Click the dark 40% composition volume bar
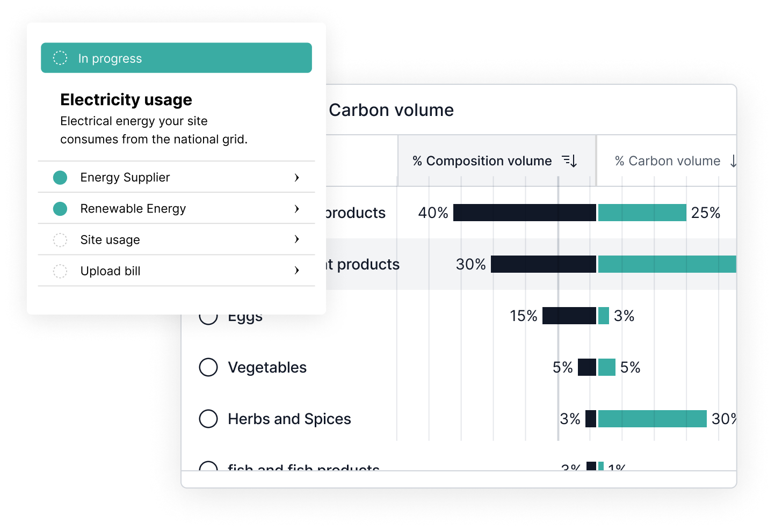Viewport: 775px width, 532px height. [x=524, y=213]
